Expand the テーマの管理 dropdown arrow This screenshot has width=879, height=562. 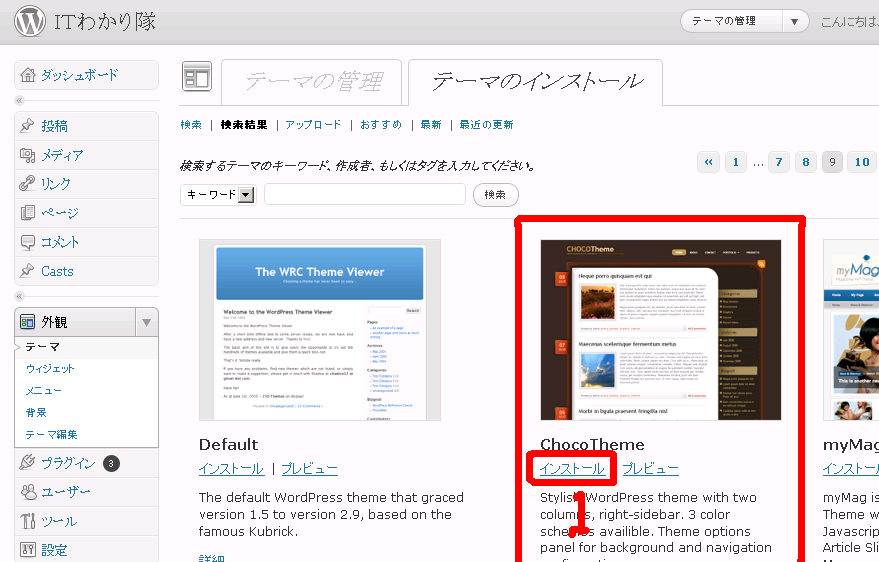(795, 21)
